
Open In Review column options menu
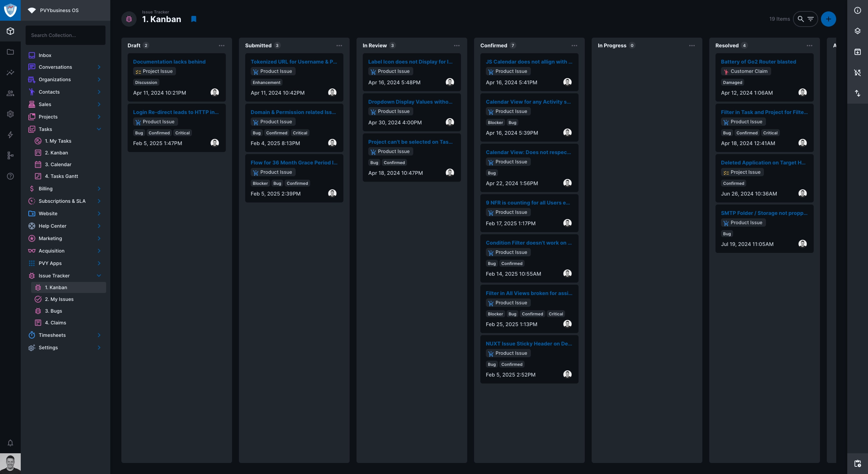(x=457, y=46)
